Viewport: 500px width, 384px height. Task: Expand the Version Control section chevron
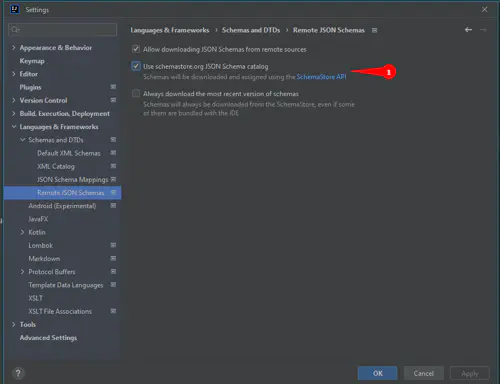pyautogui.click(x=14, y=100)
